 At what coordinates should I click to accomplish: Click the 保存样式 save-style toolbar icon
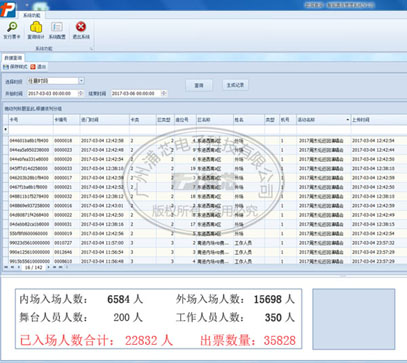coord(15,67)
